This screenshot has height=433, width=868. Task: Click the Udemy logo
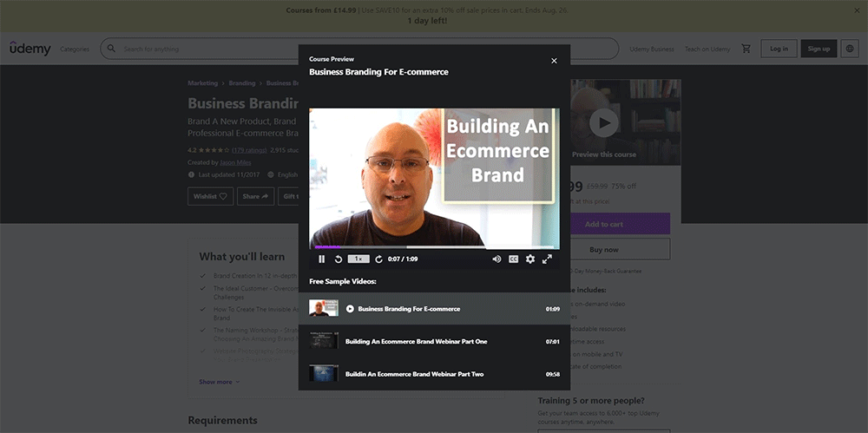tap(30, 49)
